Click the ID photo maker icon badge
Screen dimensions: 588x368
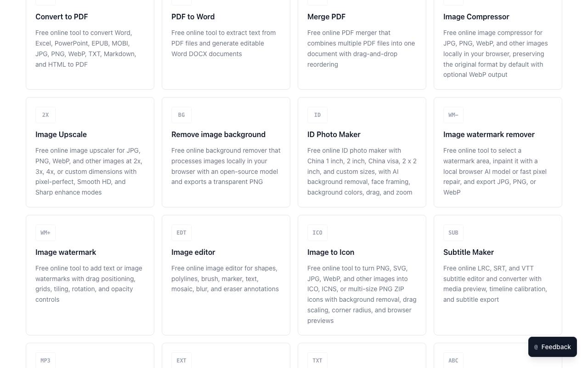pyautogui.click(x=317, y=115)
